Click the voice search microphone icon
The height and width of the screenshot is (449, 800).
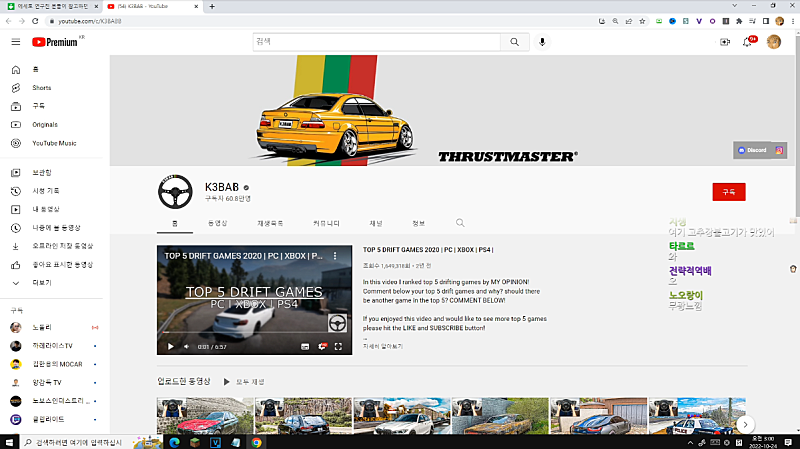pos(543,42)
